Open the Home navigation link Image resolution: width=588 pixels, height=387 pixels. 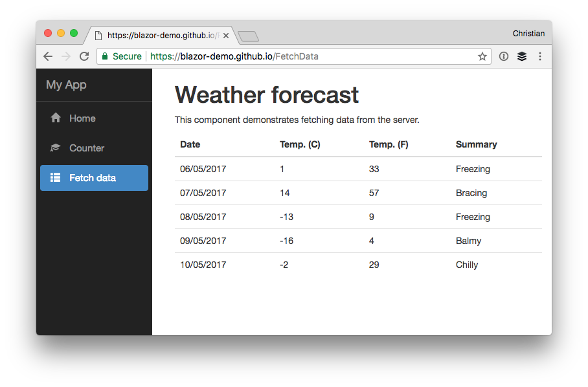point(82,118)
